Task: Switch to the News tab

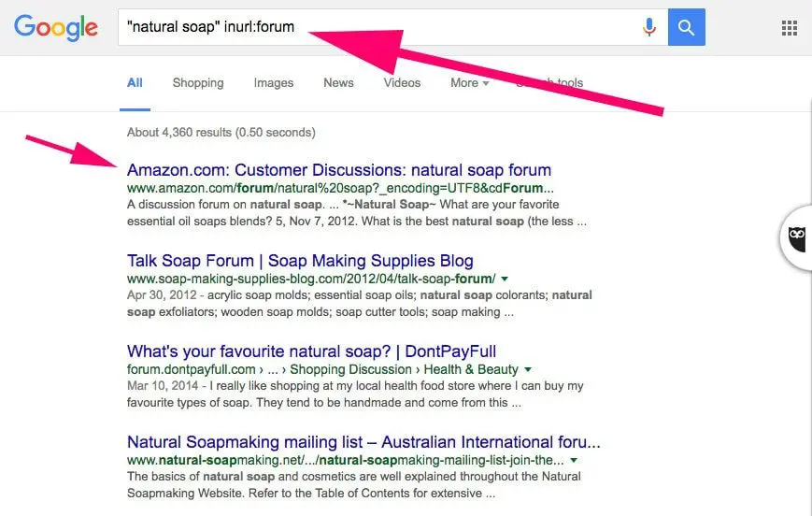Action: click(338, 83)
